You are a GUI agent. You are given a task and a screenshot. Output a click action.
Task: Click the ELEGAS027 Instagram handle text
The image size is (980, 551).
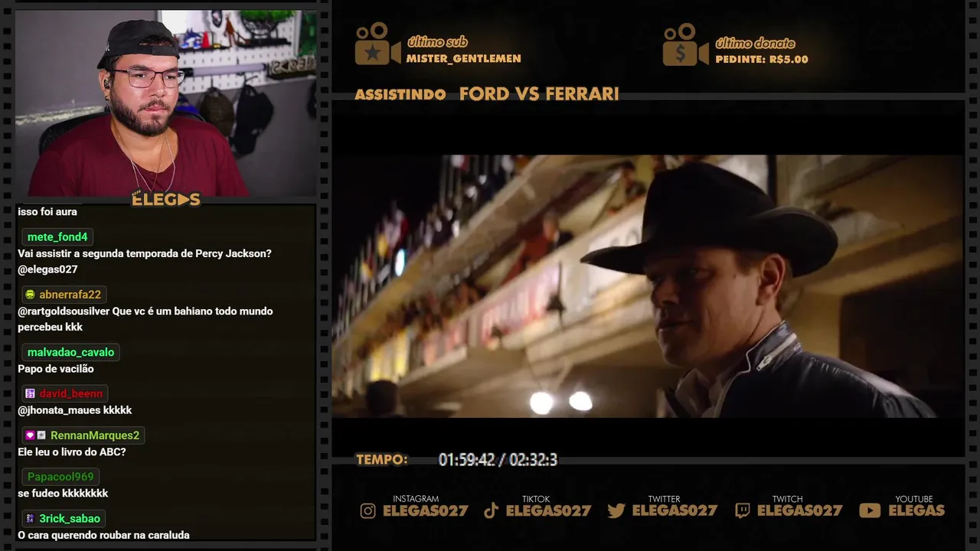tap(425, 511)
